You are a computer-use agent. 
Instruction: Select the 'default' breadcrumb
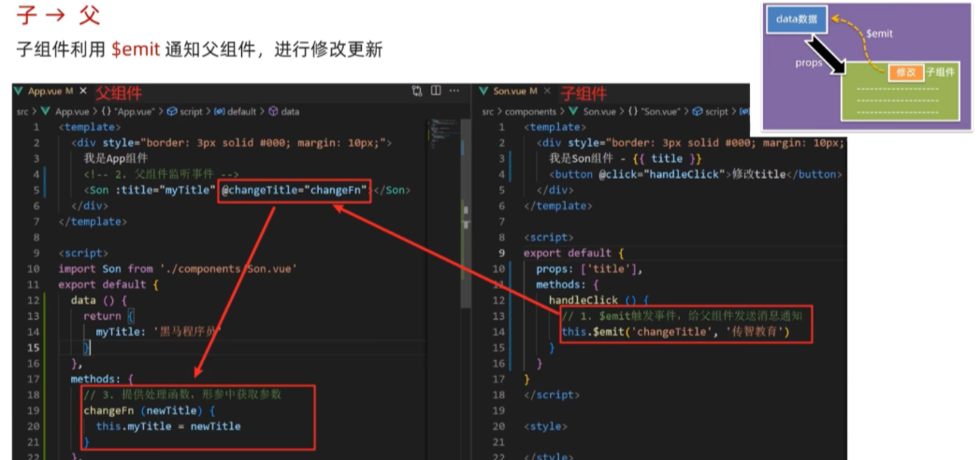pyautogui.click(x=241, y=112)
